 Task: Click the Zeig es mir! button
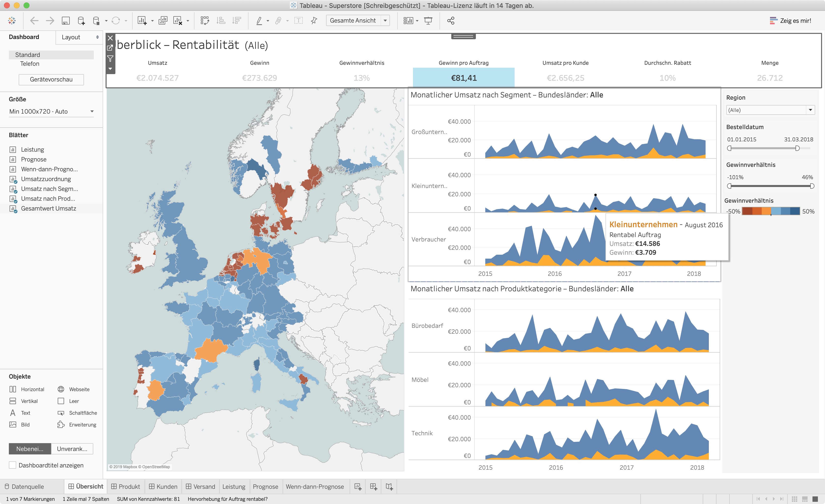791,21
